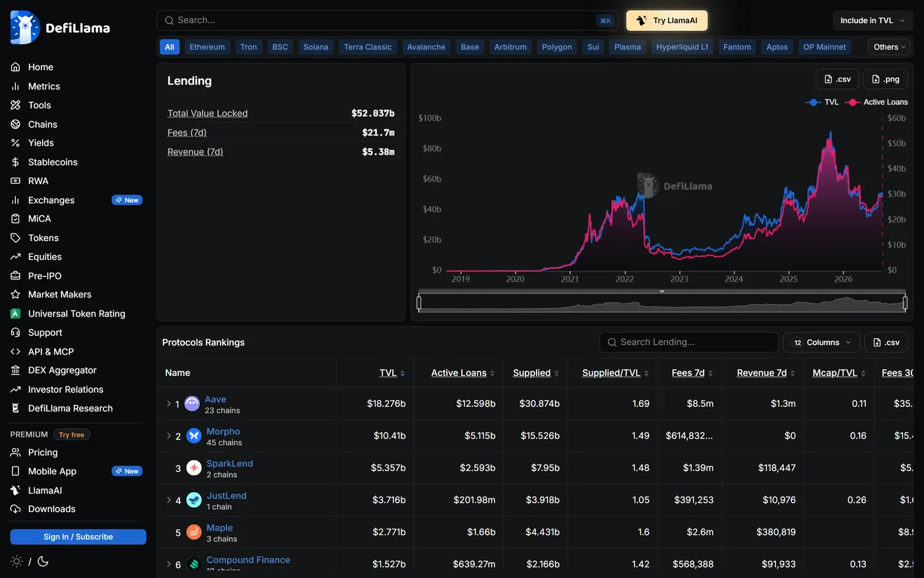Click the MiCA clipboard icon
The height and width of the screenshot is (578, 924).
click(x=16, y=219)
